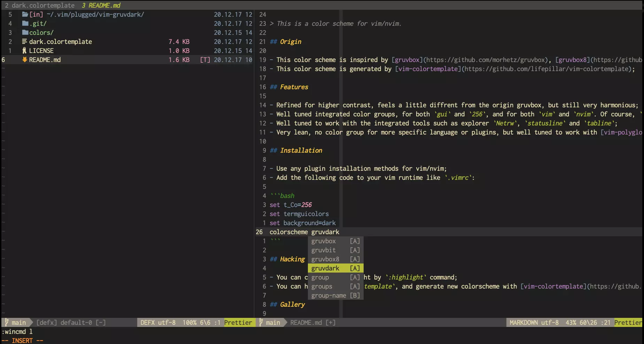Click the ## Installation heading
Image resolution: width=644 pixels, height=344 pixels.
click(x=296, y=151)
